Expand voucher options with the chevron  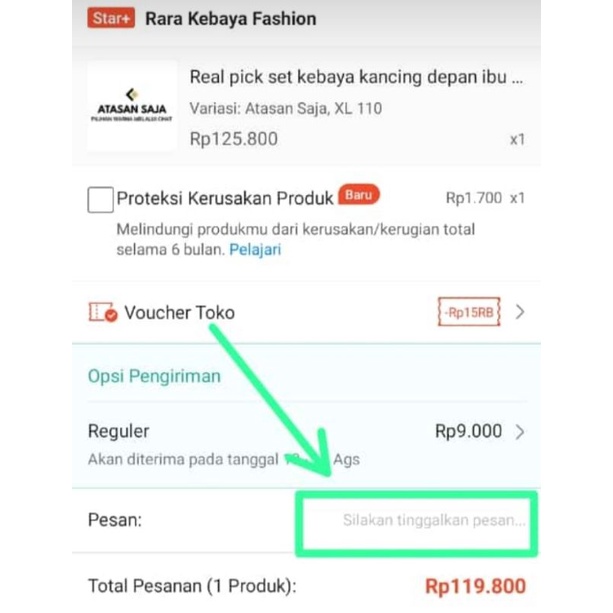click(x=520, y=312)
